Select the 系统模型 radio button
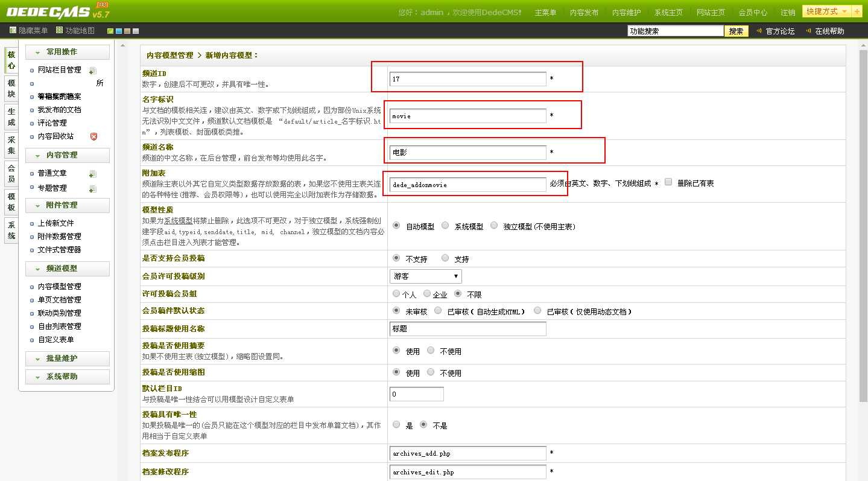 pos(445,225)
